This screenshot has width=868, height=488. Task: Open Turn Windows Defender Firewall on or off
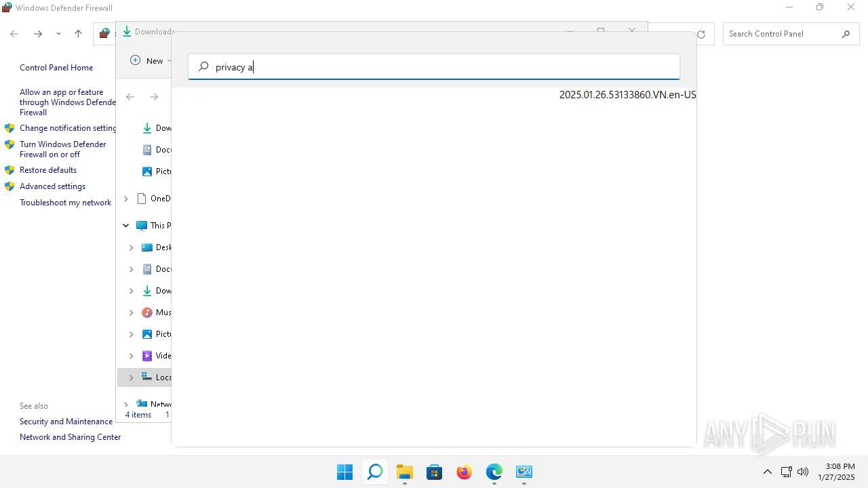click(63, 149)
